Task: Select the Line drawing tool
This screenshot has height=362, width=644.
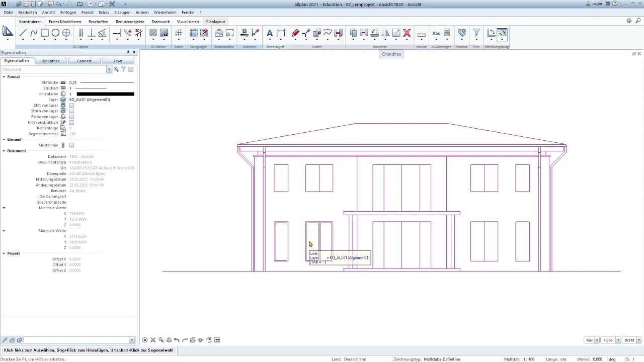Action: [23, 33]
